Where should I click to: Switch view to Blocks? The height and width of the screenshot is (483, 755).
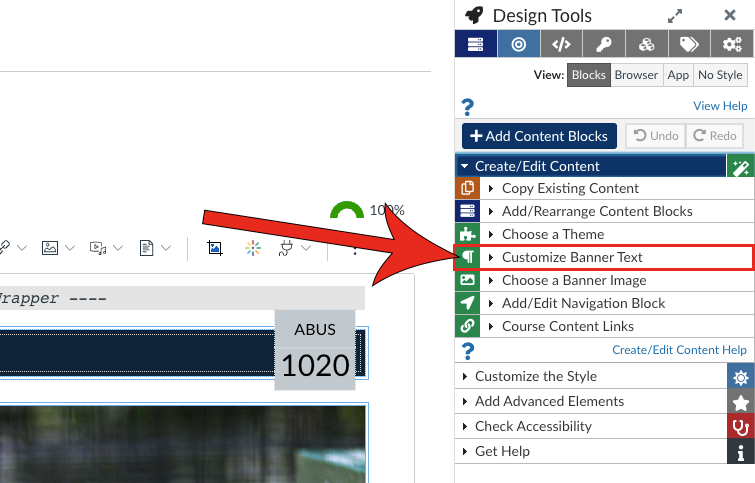[x=589, y=75]
